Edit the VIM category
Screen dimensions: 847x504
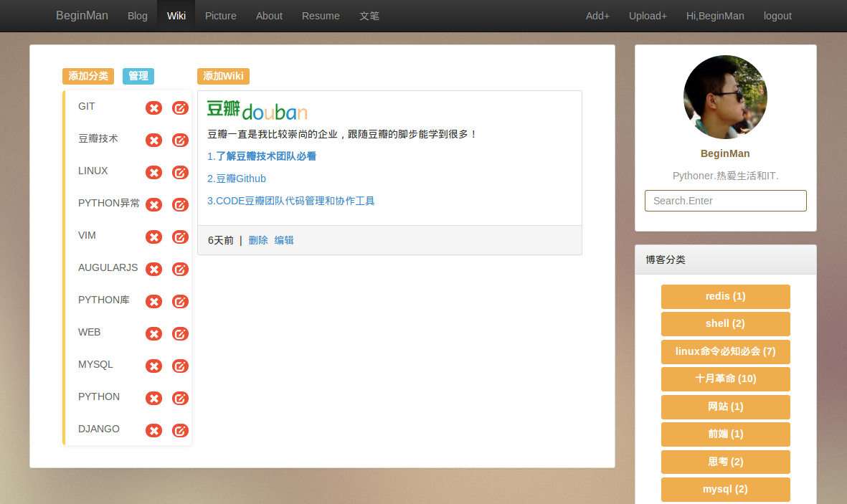tap(180, 237)
